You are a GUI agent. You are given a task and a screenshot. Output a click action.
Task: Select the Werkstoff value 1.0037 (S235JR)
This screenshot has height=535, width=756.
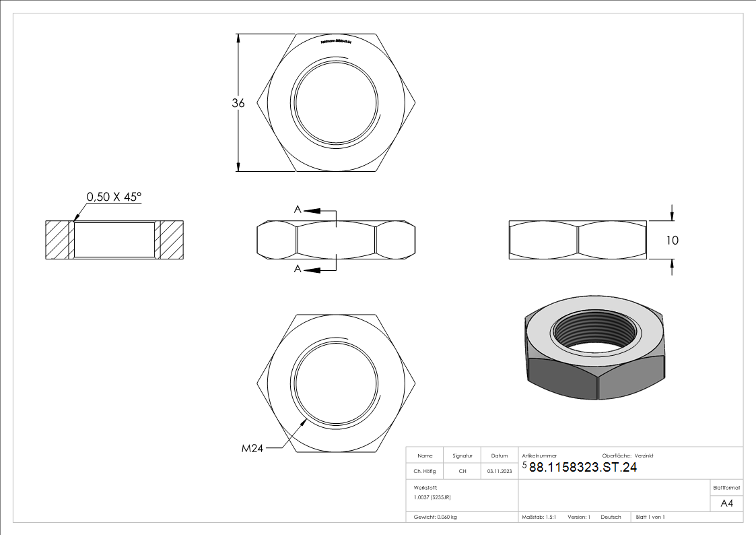(x=432, y=497)
